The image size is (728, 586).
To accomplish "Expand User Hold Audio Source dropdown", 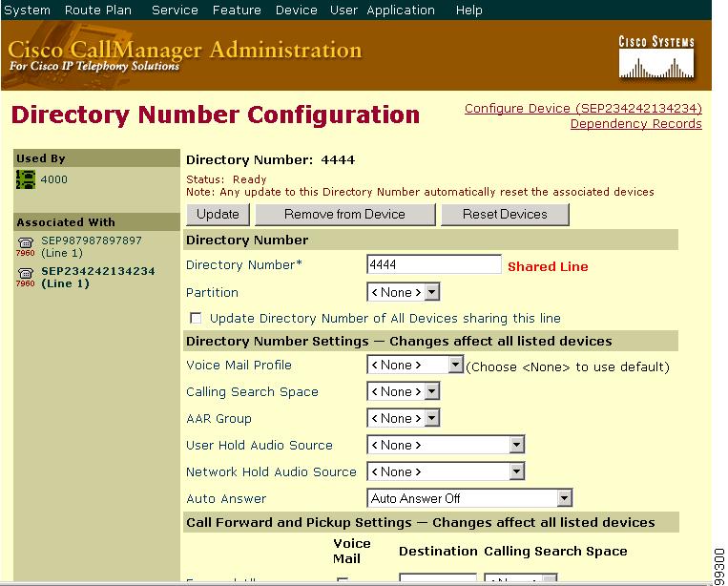I will [446, 445].
